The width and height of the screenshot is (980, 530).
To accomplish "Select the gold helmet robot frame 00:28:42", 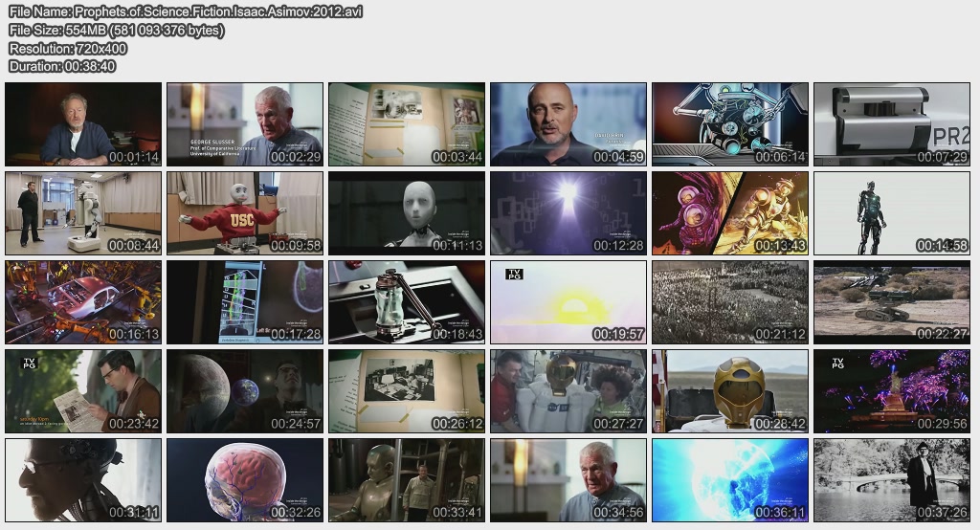I will 730,391.
